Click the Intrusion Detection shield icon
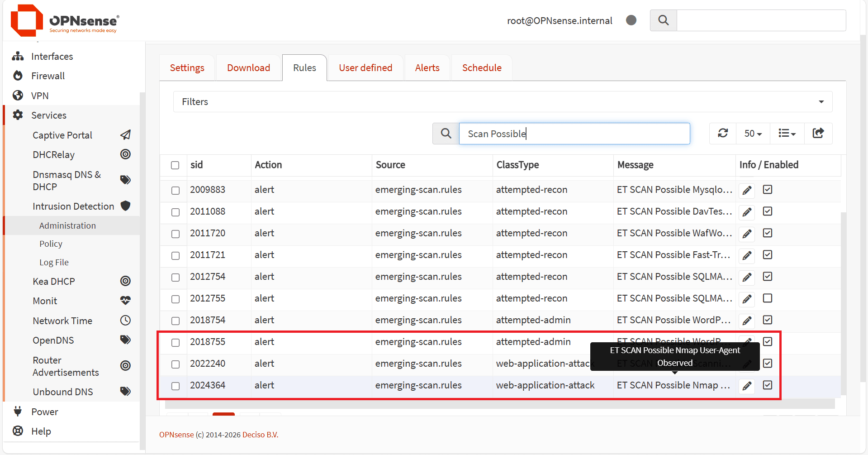This screenshot has width=868, height=455. [x=125, y=206]
